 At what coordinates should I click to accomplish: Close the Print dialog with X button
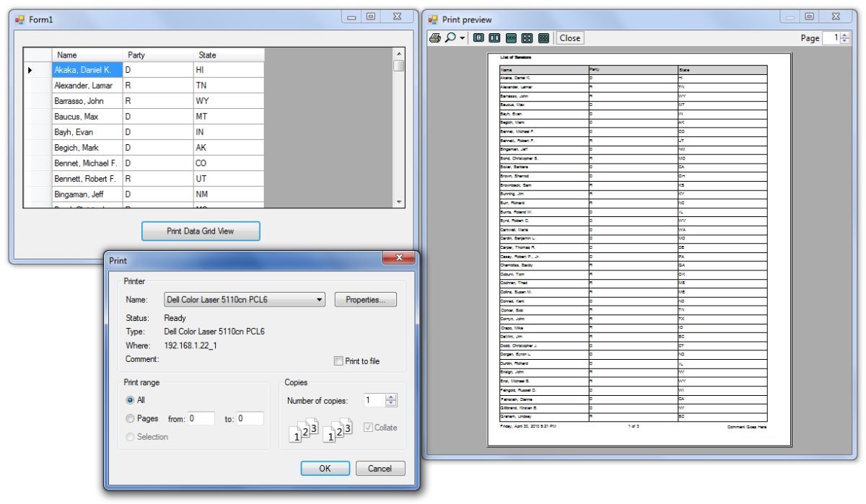pos(398,258)
